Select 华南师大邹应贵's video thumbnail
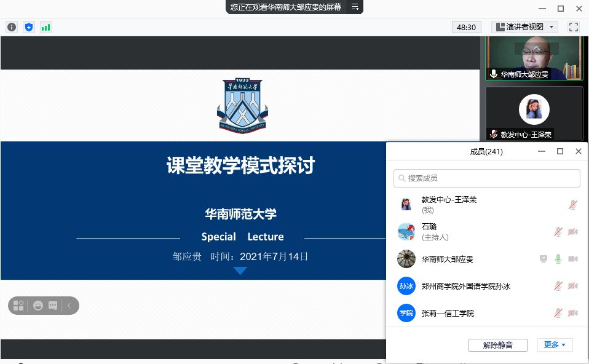The image size is (589, 364). click(534, 58)
